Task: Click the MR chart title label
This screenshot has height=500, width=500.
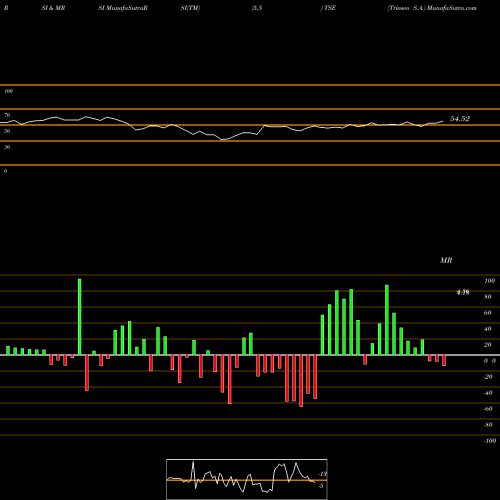Action: tap(446, 260)
